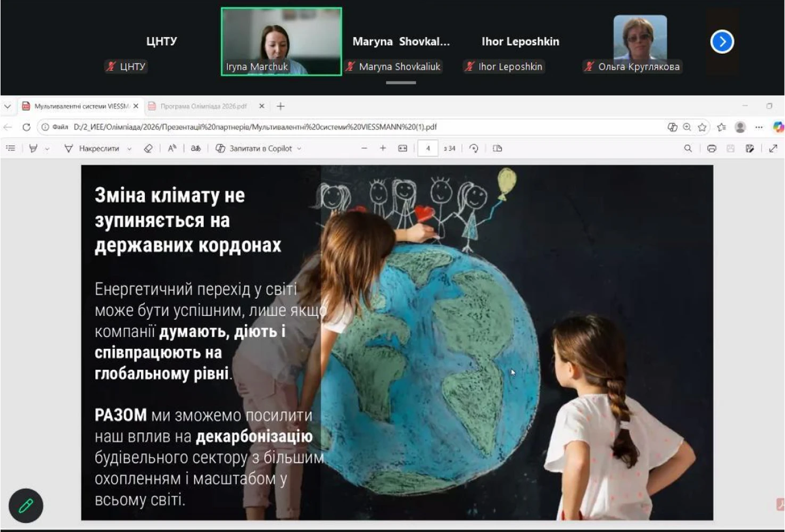Image resolution: width=785 pixels, height=532 pixels.
Task: Click the PDF table of contents icon
Action: (10, 148)
